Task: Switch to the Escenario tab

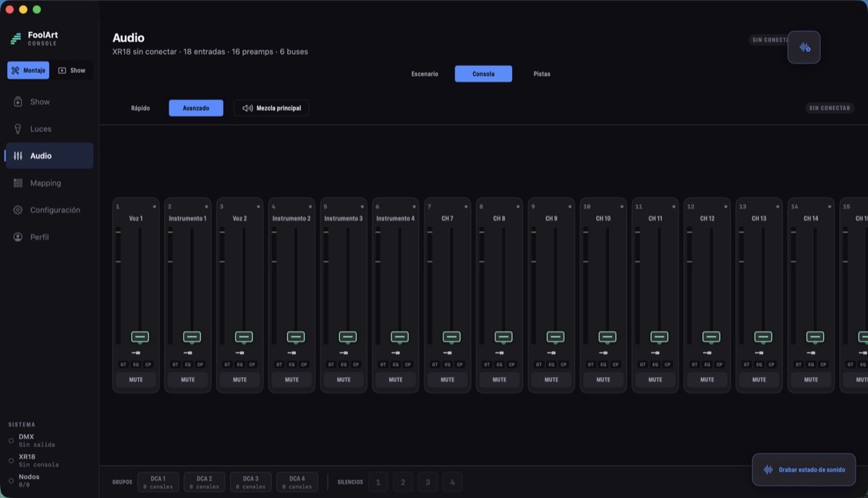Action: pos(425,74)
